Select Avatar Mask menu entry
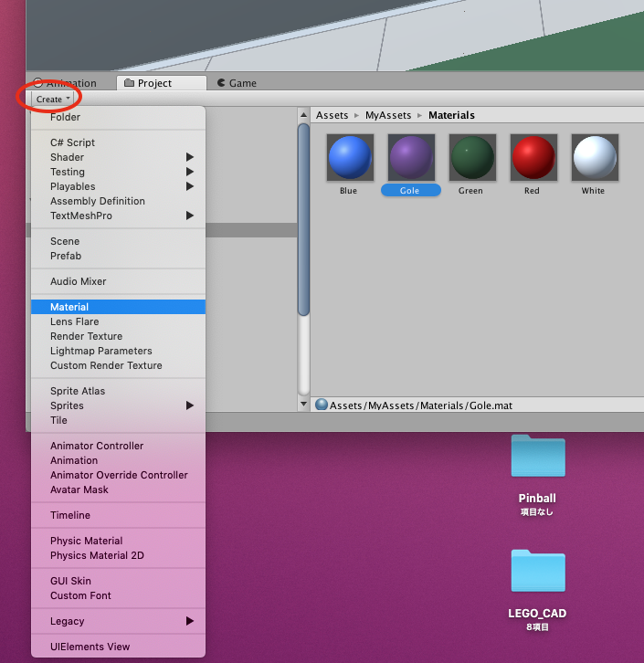The height and width of the screenshot is (663, 644). (119, 489)
